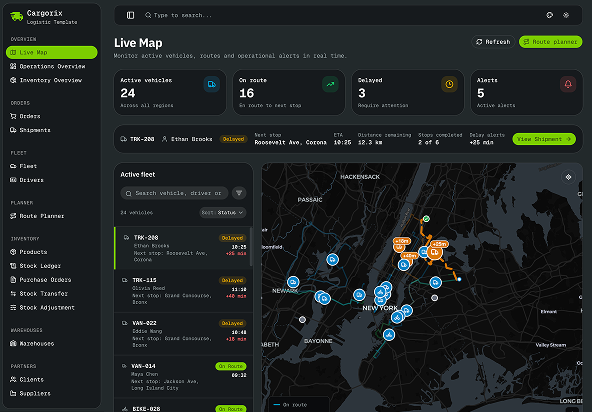Open Purchase Orders
The height and width of the screenshot is (412, 592).
click(x=52, y=280)
